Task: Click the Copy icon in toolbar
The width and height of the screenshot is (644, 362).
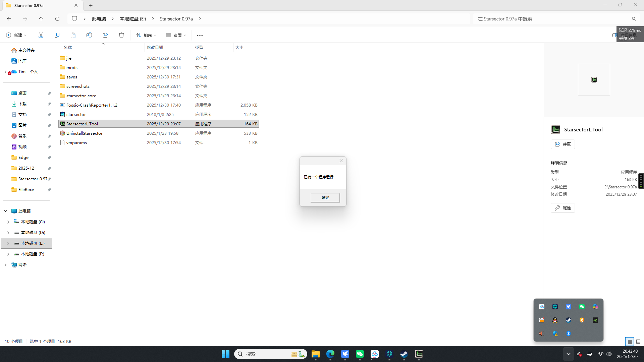Action: 57,35
